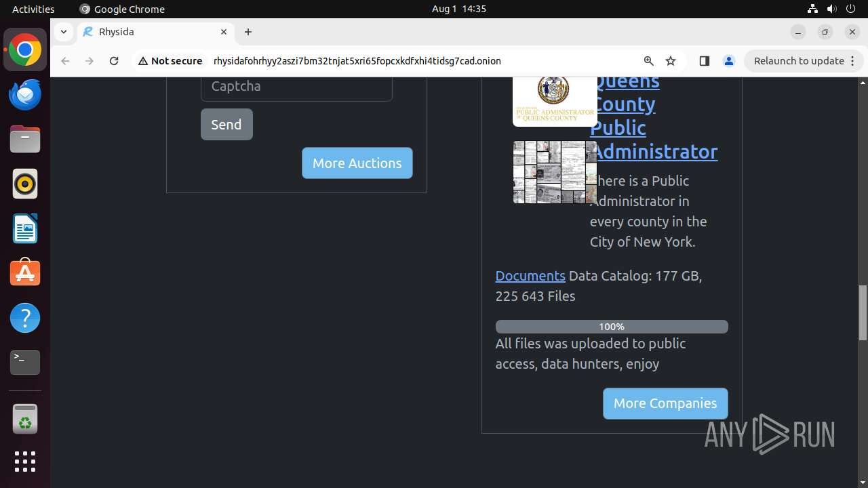
Task: Click the browser back arrow
Action: coord(65,61)
